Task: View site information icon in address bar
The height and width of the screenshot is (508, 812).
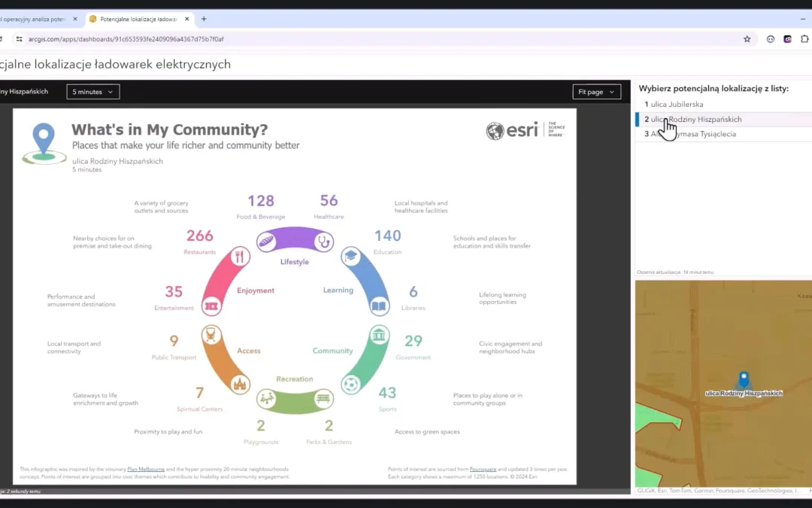Action: click(19, 39)
